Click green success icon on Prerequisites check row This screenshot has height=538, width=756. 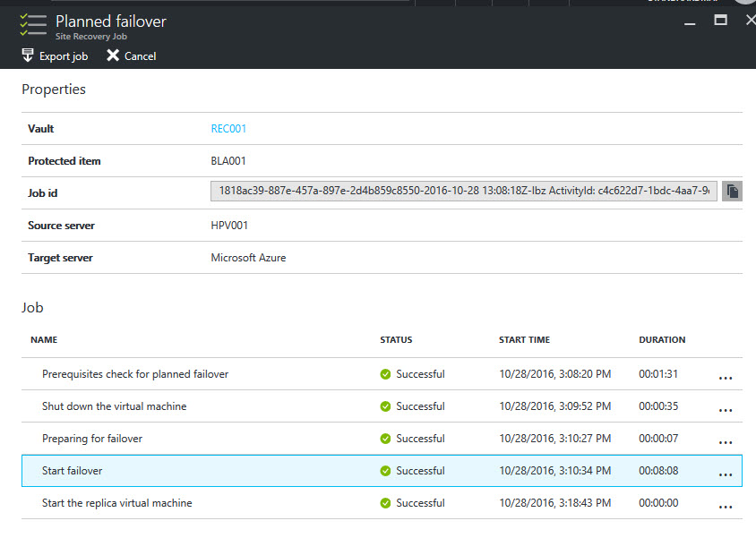385,374
